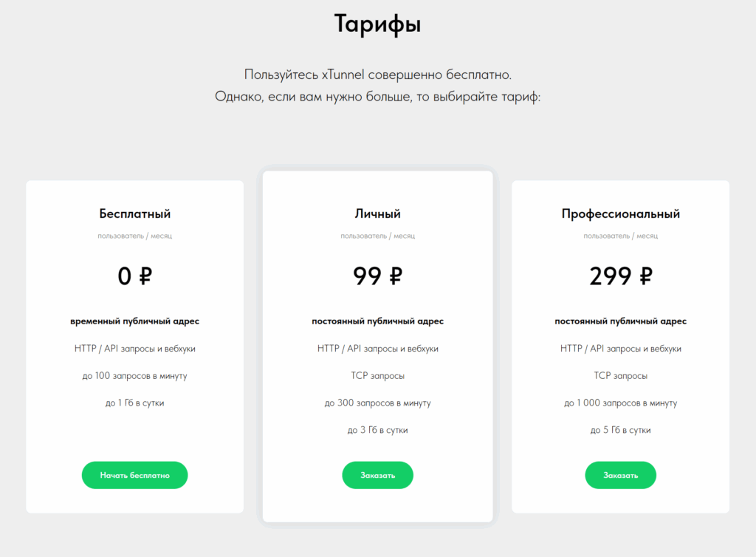Viewport: 756px width, 557px height.
Task: Click the "Пользуйтесь xTunnel совершенно бесплатно" sentence
Action: click(377, 75)
